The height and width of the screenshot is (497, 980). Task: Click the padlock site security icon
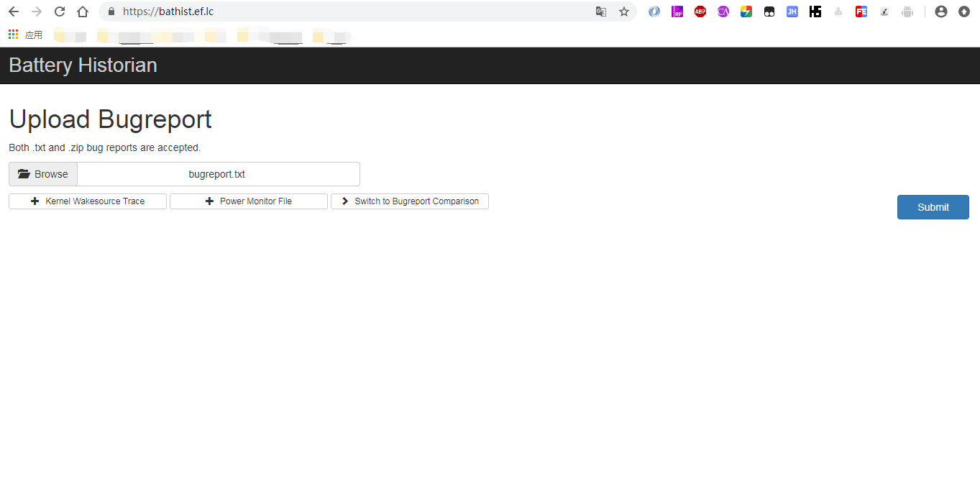[x=111, y=12]
